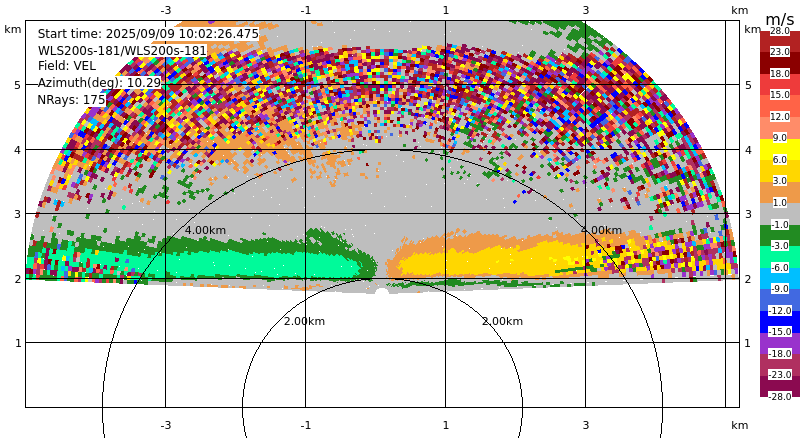Click the 'NRays: 175' label
The image size is (800, 438).
pos(71,100)
